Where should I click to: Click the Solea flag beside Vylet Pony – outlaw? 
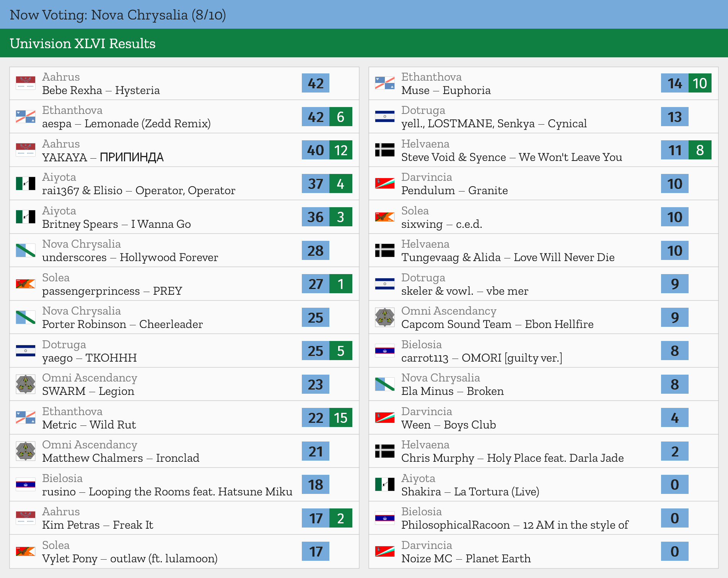(26, 551)
